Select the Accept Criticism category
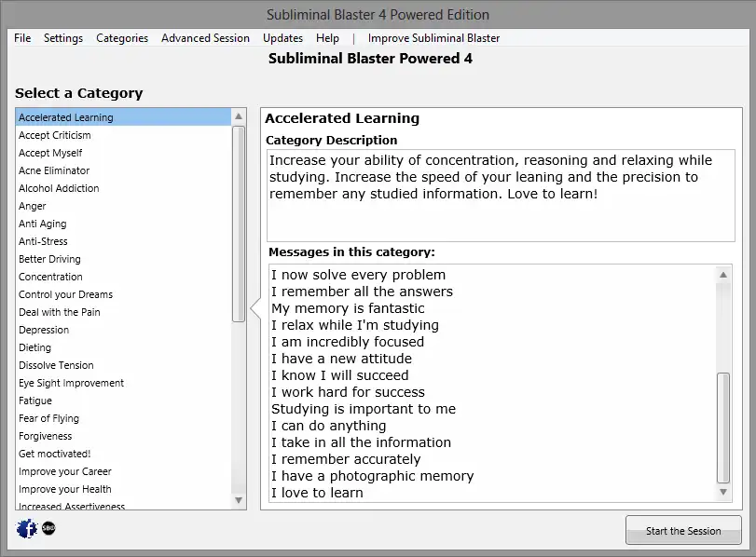The image size is (756, 557). point(123,135)
